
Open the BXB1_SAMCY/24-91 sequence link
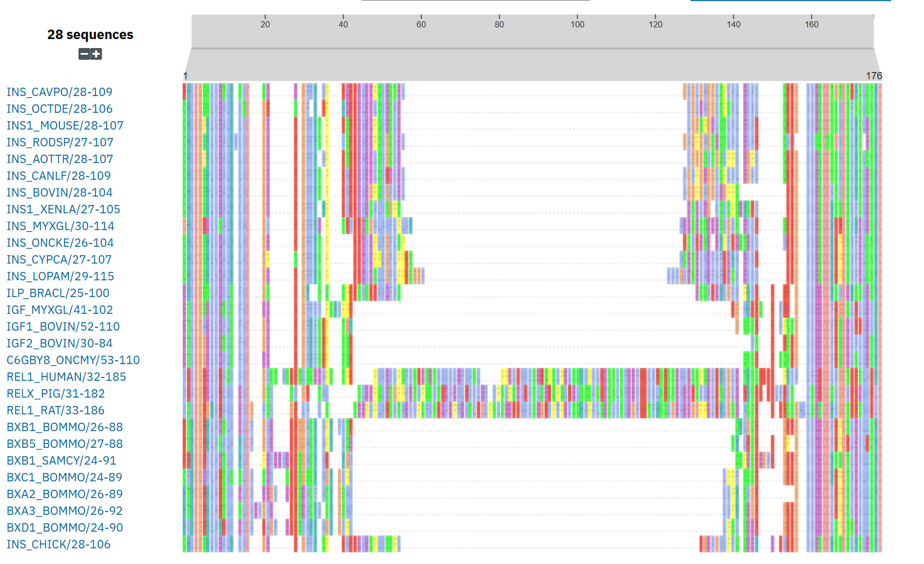tap(61, 461)
